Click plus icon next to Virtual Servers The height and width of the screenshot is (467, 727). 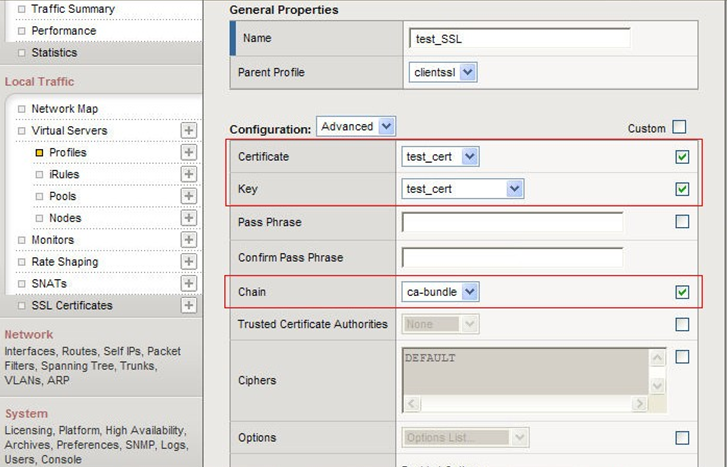188,131
